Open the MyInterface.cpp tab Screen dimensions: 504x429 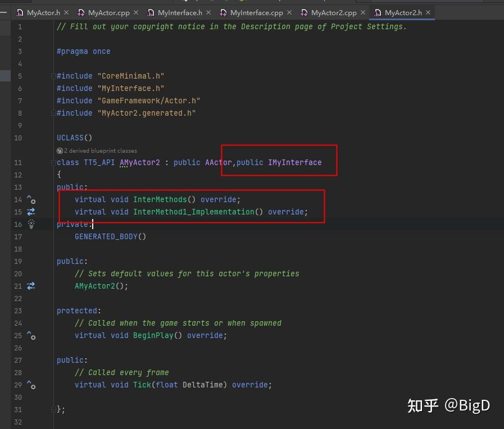(x=257, y=13)
